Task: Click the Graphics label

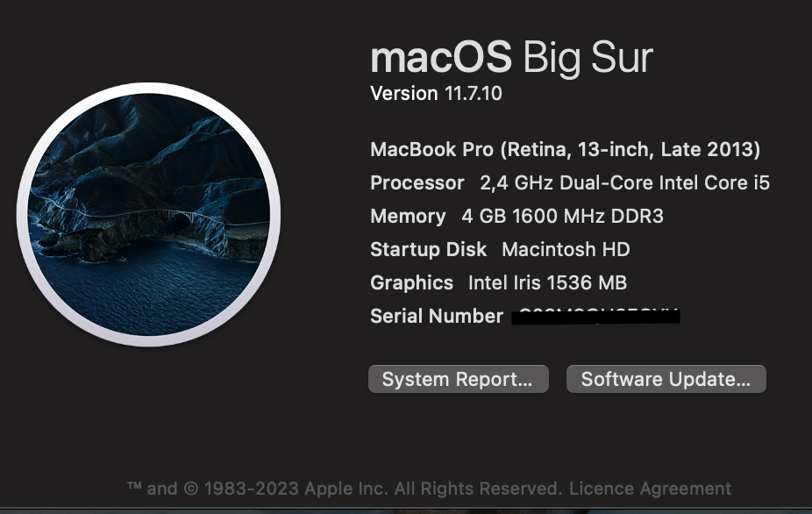Action: tap(411, 282)
